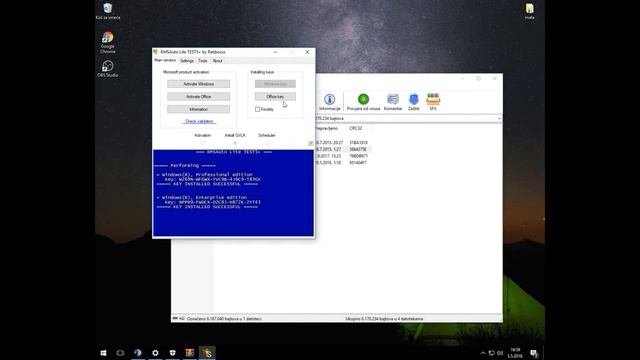The height and width of the screenshot is (360, 640).
Task: Switch to the Main window tab
Action: (x=165, y=60)
